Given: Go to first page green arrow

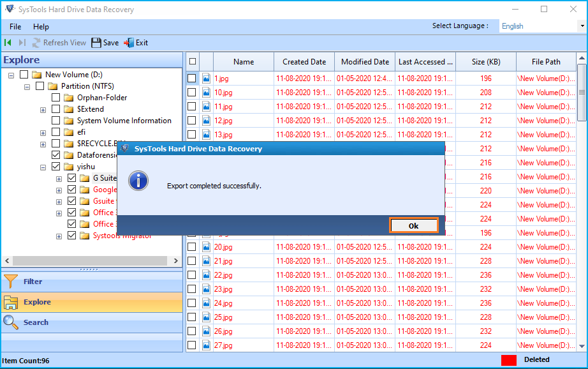Looking at the screenshot, I should [8, 42].
